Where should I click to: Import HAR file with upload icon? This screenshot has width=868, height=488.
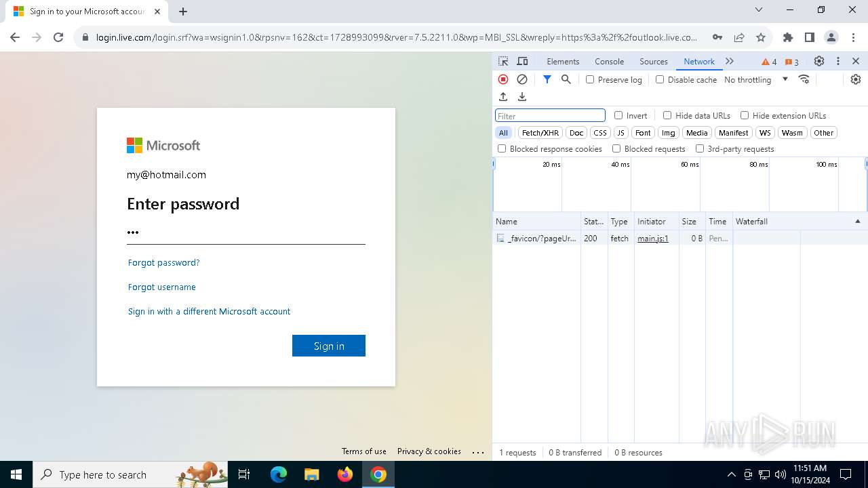(x=503, y=97)
